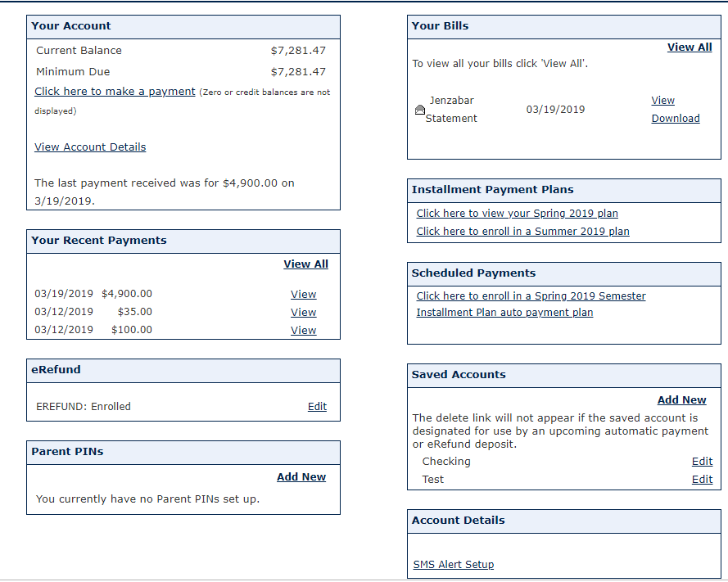View the $100.00 payment from 03/12/2019
This screenshot has width=728, height=582.
tap(303, 330)
